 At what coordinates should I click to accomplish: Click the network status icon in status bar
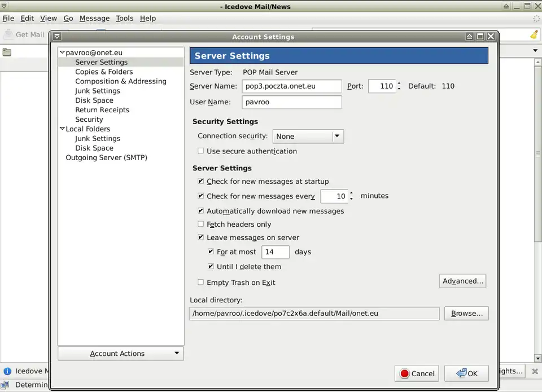[6, 385]
